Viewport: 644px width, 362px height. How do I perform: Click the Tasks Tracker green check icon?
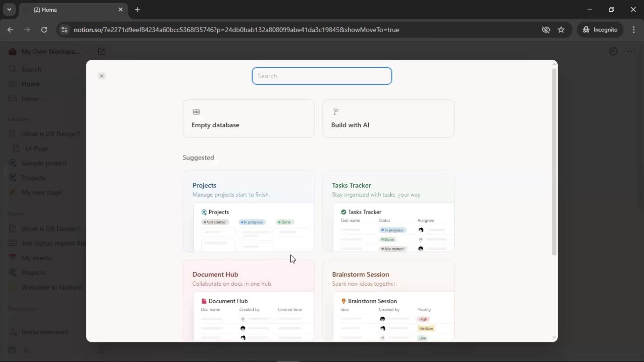tap(343, 212)
